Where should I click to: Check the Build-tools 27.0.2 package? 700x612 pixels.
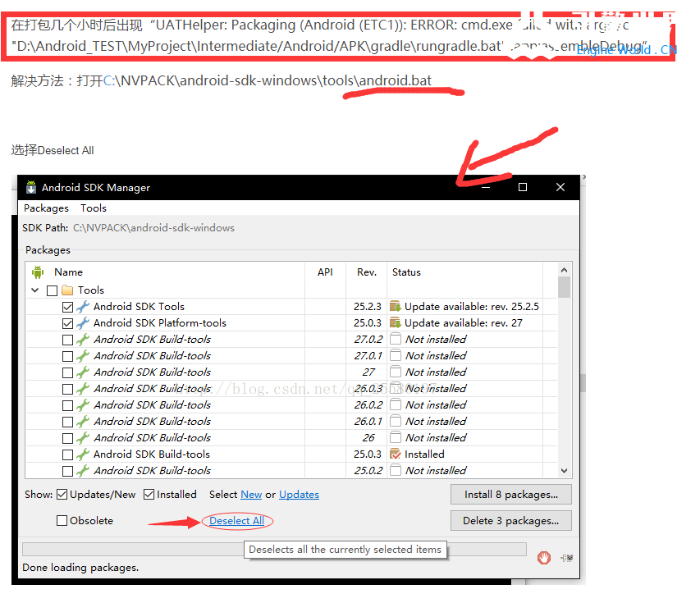[68, 340]
